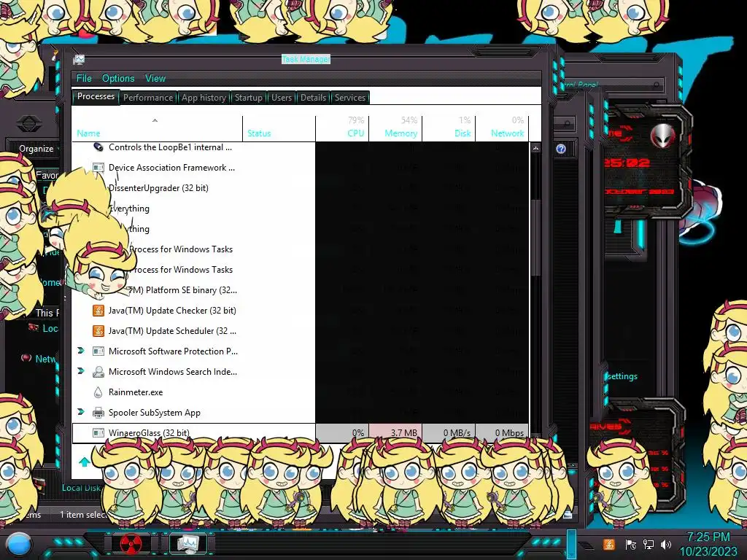
Task: Select the Java(TM) Update Checker row
Action: [x=300, y=311]
